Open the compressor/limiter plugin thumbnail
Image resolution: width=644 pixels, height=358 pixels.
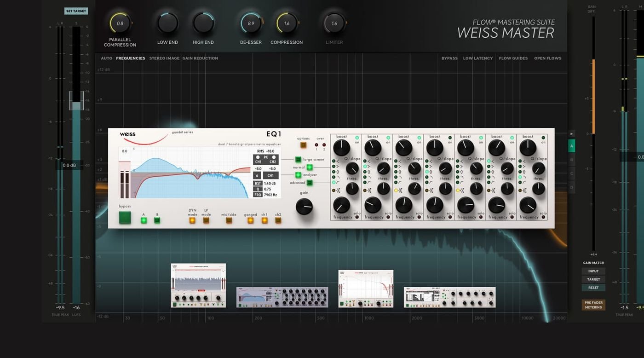coord(198,285)
